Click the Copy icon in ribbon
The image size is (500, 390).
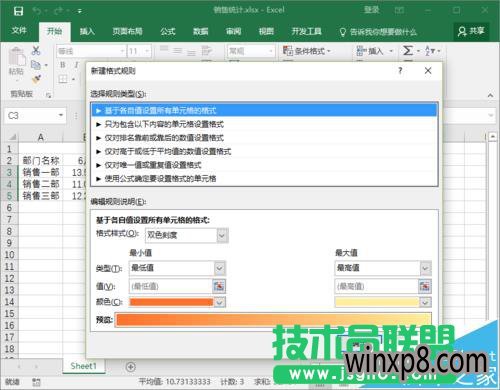36,65
